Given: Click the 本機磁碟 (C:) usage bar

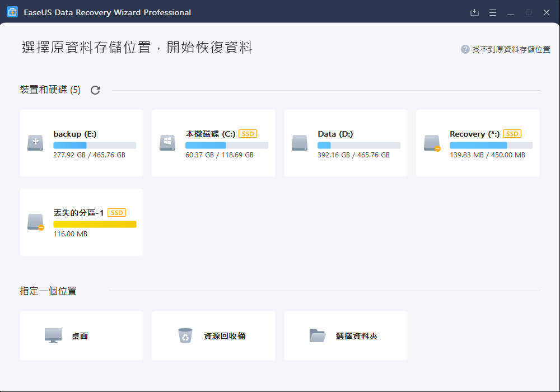Looking at the screenshot, I should click(x=227, y=145).
